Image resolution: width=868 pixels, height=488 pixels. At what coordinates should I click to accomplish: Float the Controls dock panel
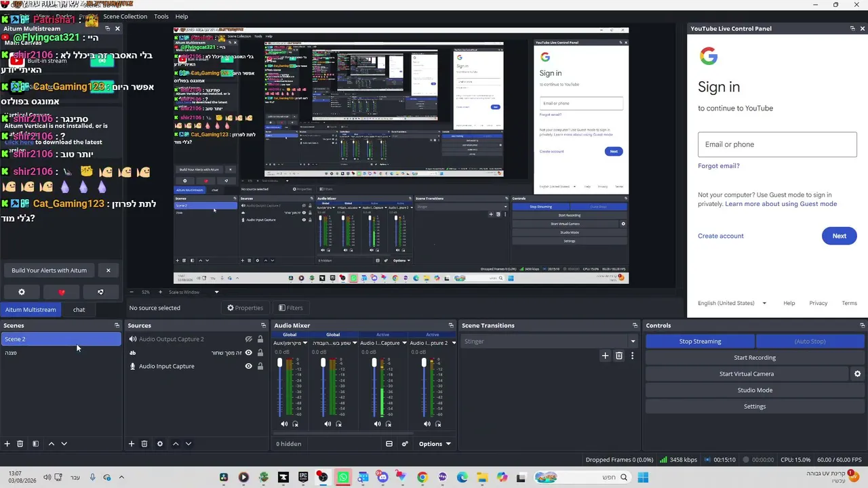[862, 325]
